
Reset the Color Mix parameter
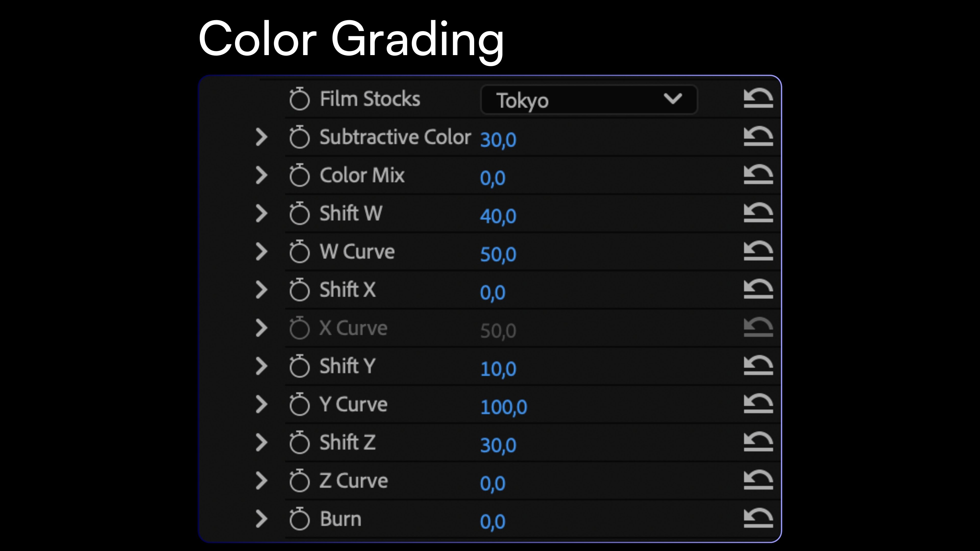click(758, 174)
